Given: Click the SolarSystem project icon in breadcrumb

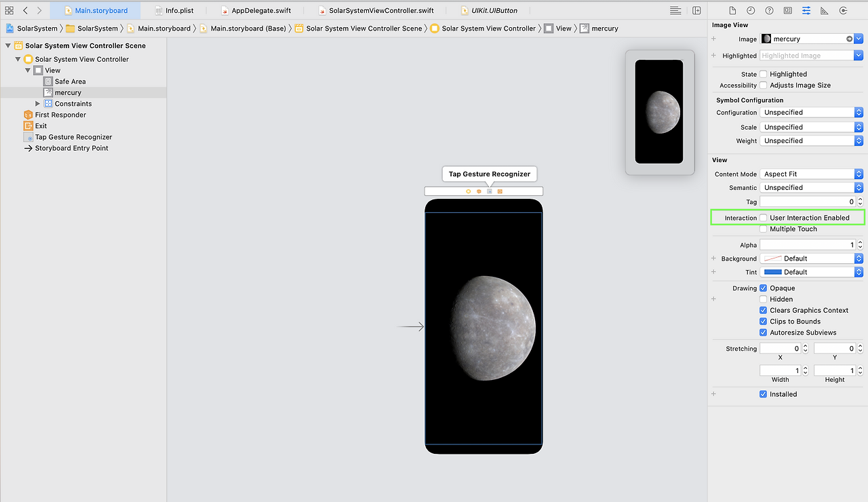Looking at the screenshot, I should tap(11, 28).
